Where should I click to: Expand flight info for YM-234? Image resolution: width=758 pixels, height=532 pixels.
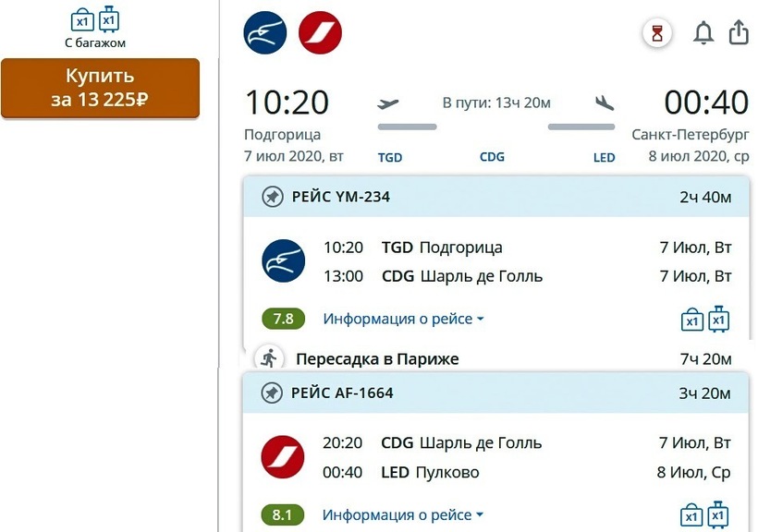[403, 319]
